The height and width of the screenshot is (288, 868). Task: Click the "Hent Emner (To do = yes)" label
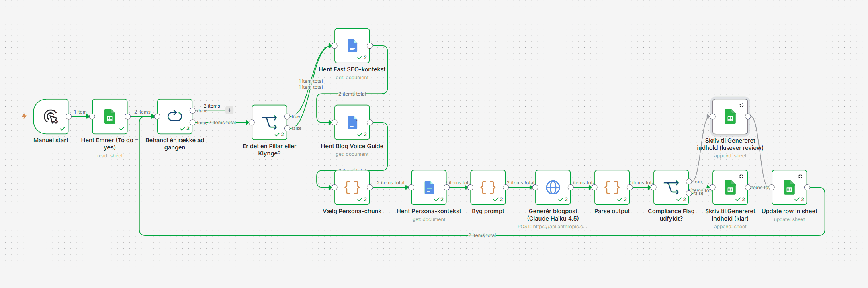[x=110, y=144]
